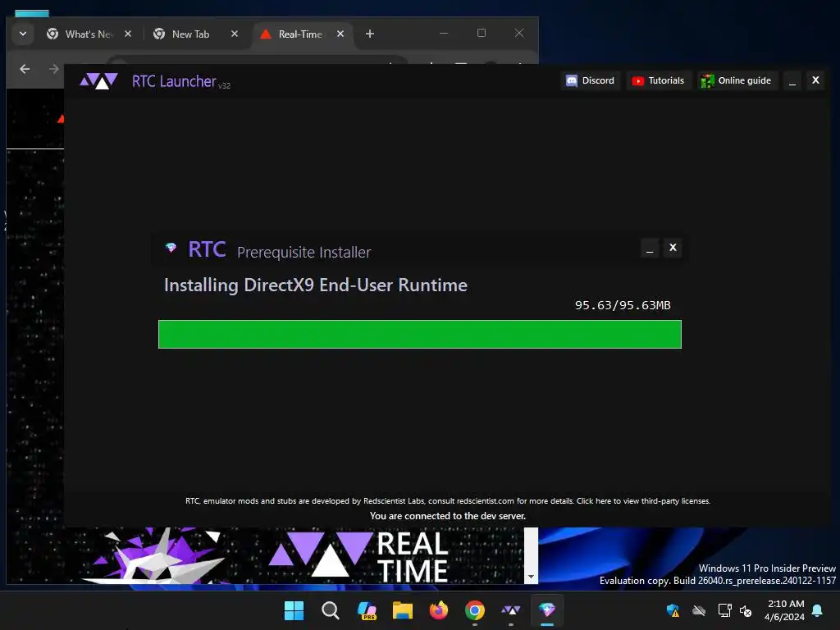840x630 pixels.
Task: Click here to view third-party licenses
Action: [x=643, y=501]
